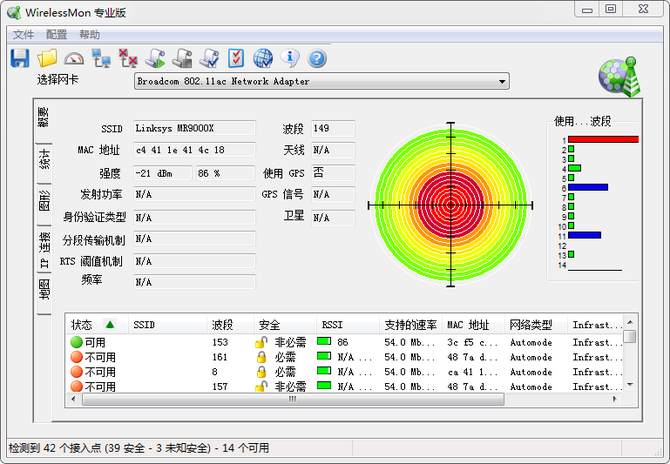The image size is (670, 464).
Task: Click the horizontal scrollbar of the network list
Action: [293, 398]
